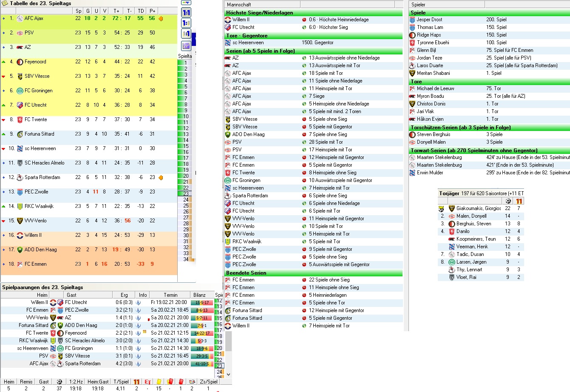
Task: Click the scroll down arrow of the fixtures list
Action: (x=228, y=375)
